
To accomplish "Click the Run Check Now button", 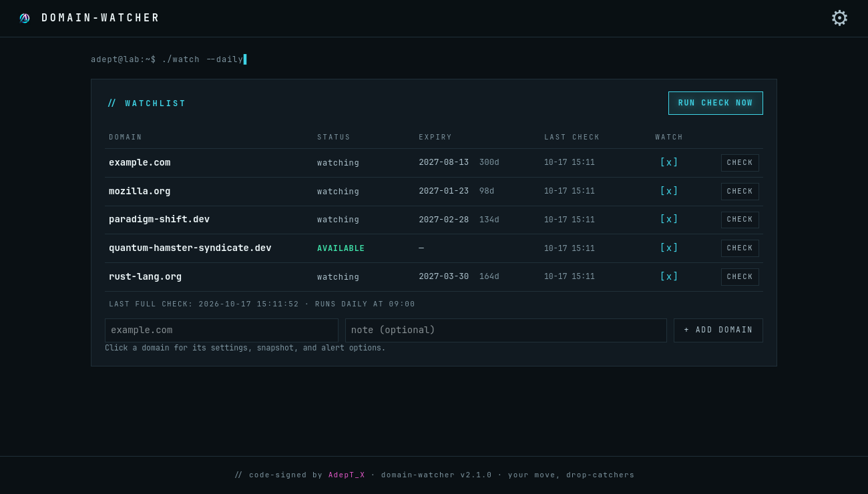I will point(716,103).
